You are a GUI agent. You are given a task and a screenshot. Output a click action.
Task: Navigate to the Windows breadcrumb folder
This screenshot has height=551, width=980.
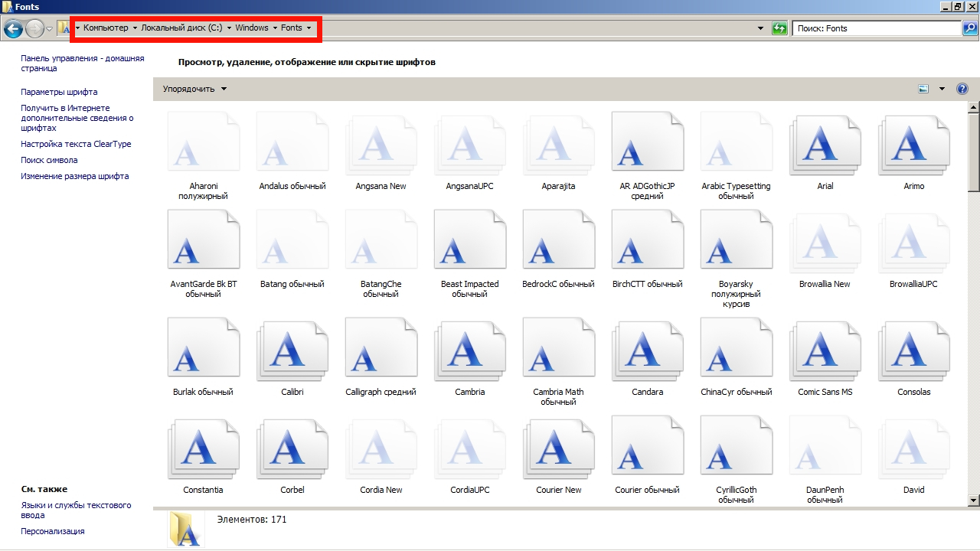coord(252,28)
